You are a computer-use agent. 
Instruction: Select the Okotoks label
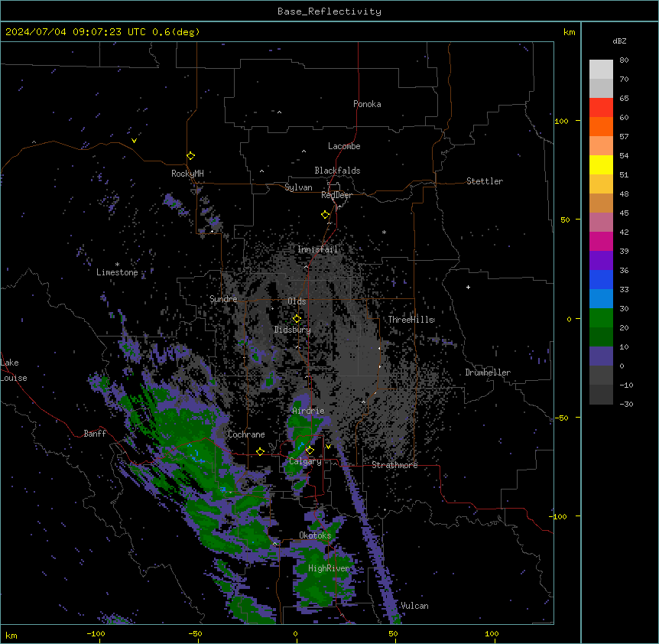click(x=315, y=535)
